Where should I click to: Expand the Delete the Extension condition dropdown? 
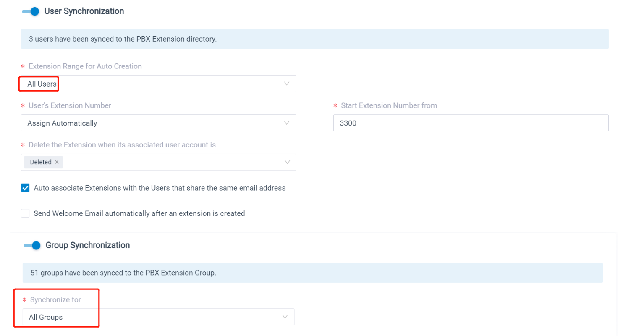point(159,162)
